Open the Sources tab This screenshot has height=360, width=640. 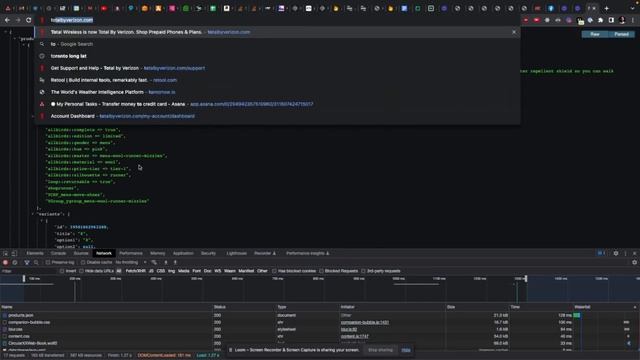pos(81,253)
